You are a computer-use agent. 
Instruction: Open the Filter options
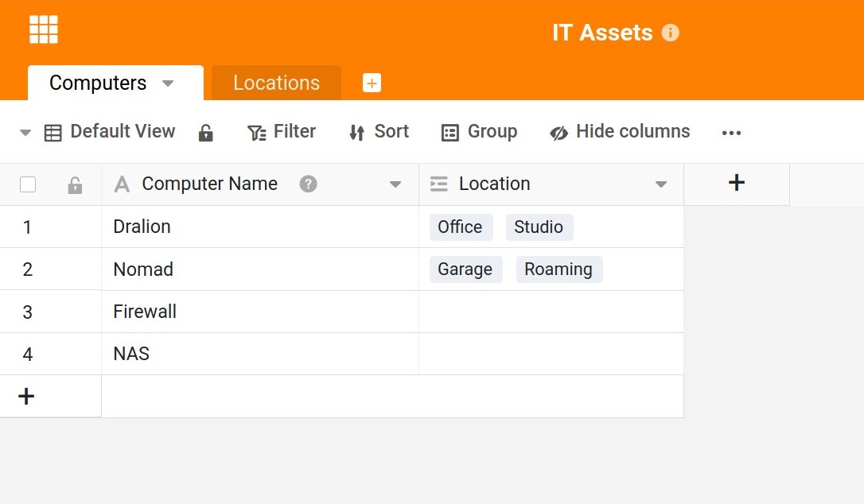point(282,132)
